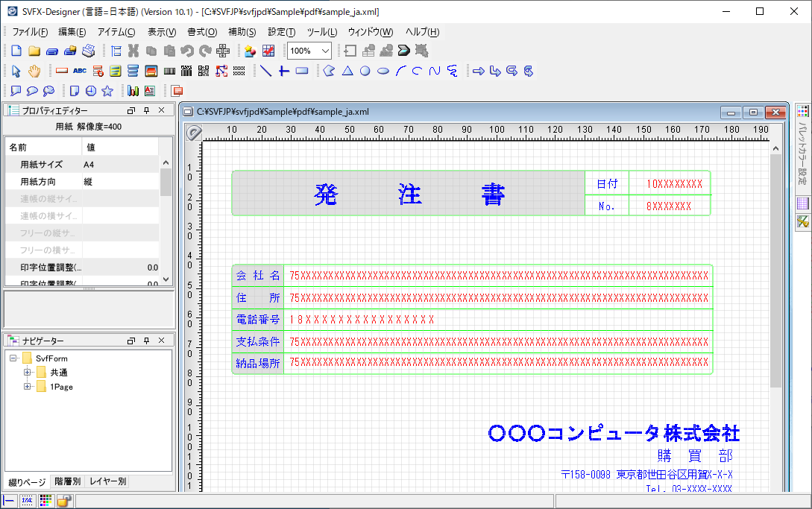This screenshot has height=509, width=812.
Task: Select the ABC fixed text tool
Action: pos(80,71)
